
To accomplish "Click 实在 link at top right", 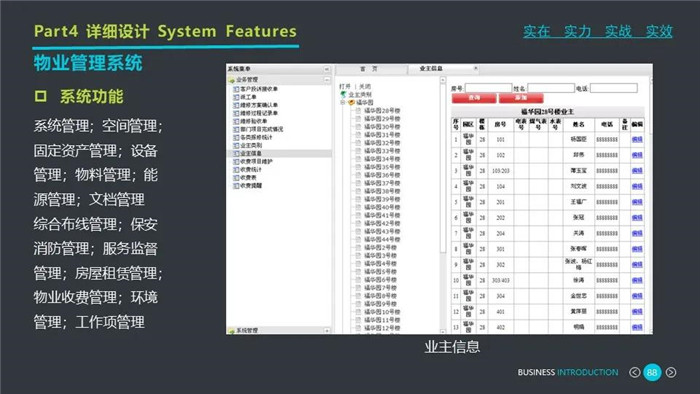I will click(x=537, y=31).
